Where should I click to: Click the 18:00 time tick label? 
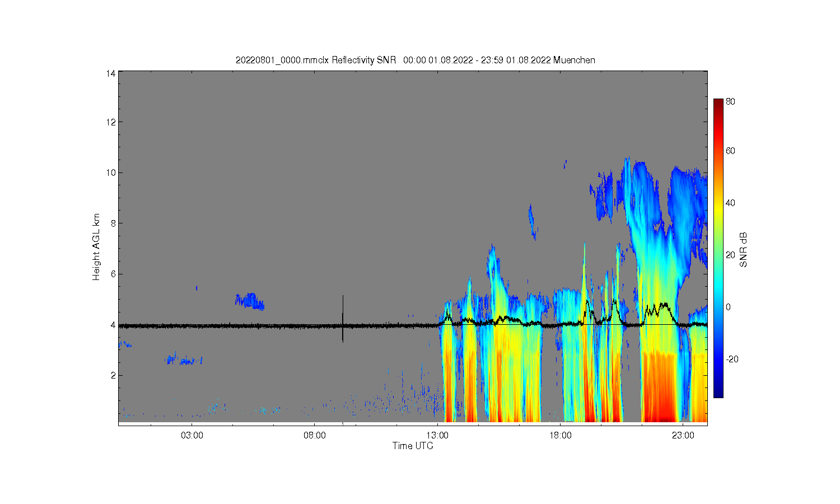[x=560, y=435]
